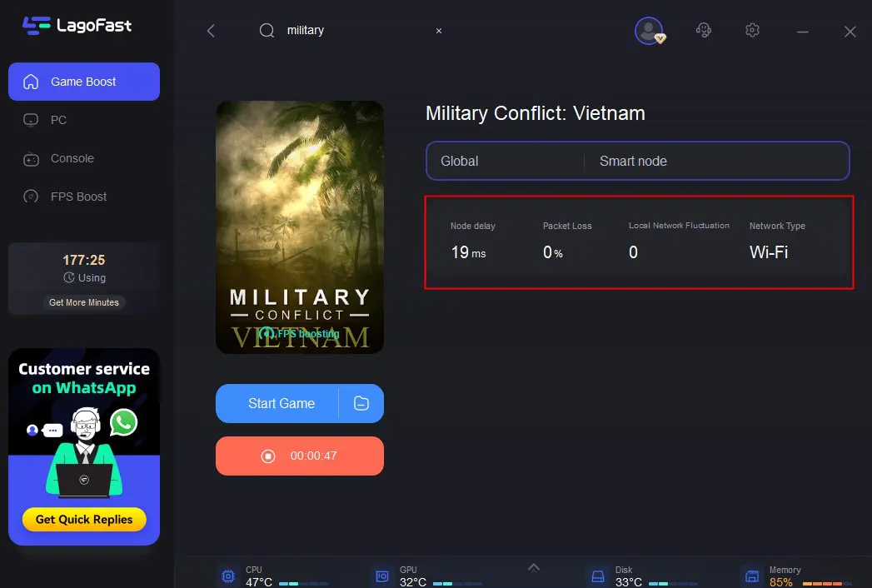The width and height of the screenshot is (872, 588).
Task: Click the Military Conflict Vietnam cover art
Action: pos(300,227)
